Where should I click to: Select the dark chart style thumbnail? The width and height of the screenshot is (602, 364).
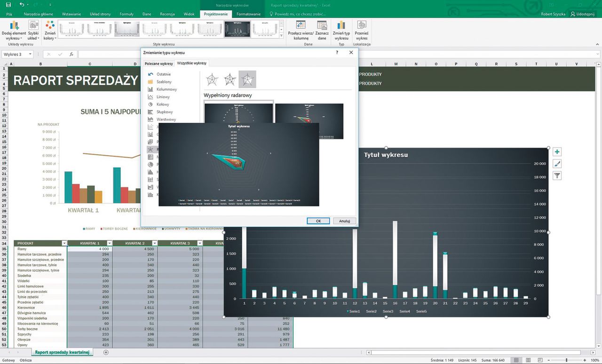237,29
